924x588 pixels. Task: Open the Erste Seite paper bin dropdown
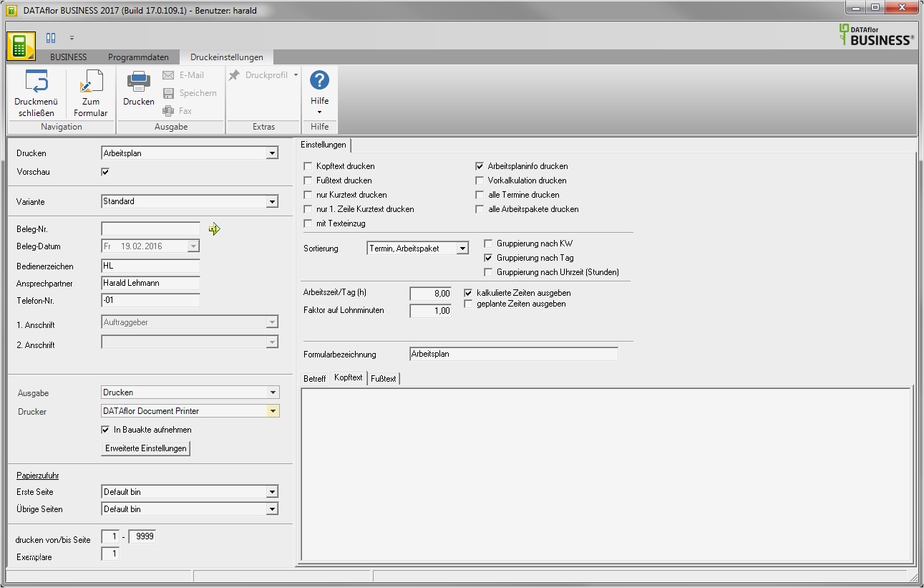(272, 492)
